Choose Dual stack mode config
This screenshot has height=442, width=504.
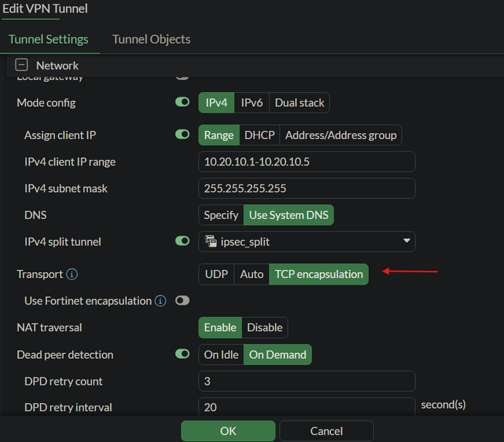coord(299,103)
